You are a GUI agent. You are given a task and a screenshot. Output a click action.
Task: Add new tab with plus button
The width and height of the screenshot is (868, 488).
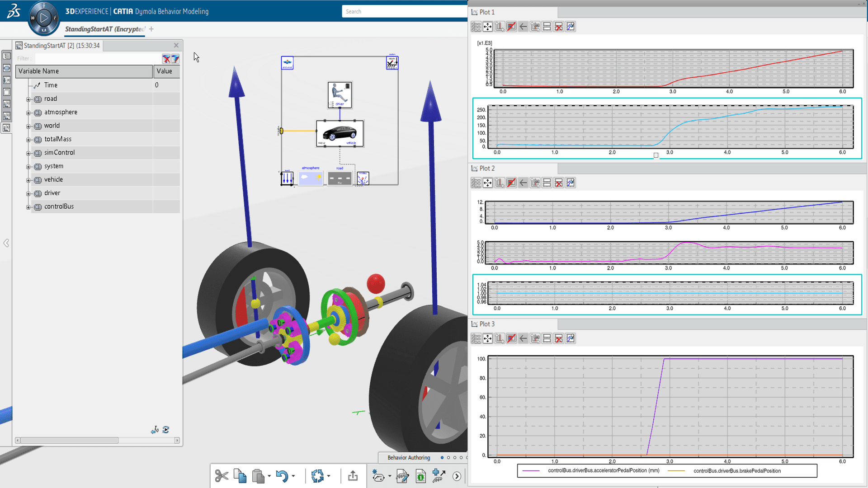click(151, 29)
